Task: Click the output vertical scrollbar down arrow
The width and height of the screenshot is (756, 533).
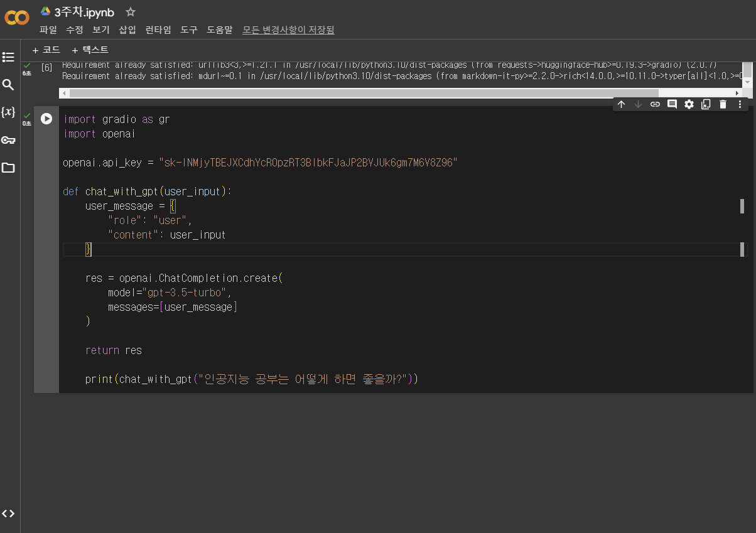Action: (747, 83)
